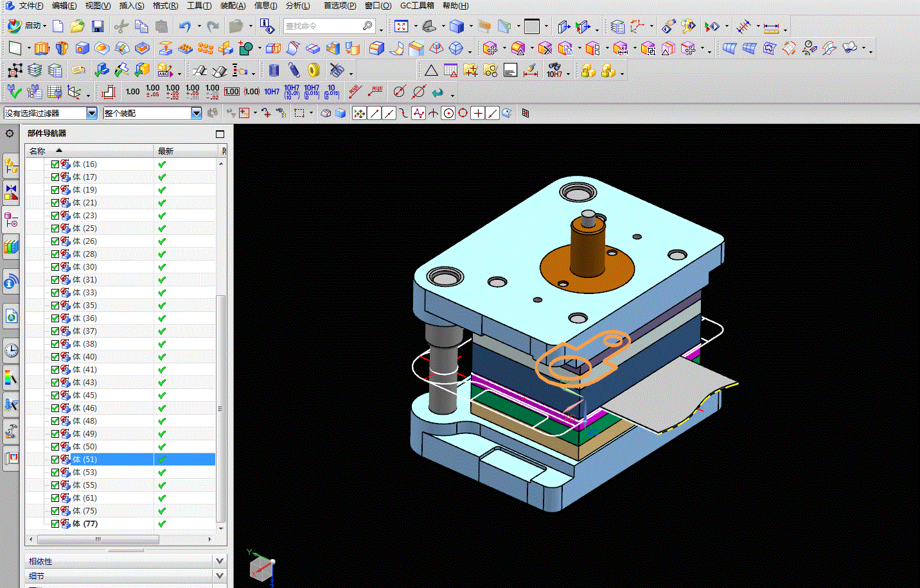Uncheck the checkbox for 体 (25)
The height and width of the screenshot is (588, 920).
(x=55, y=229)
